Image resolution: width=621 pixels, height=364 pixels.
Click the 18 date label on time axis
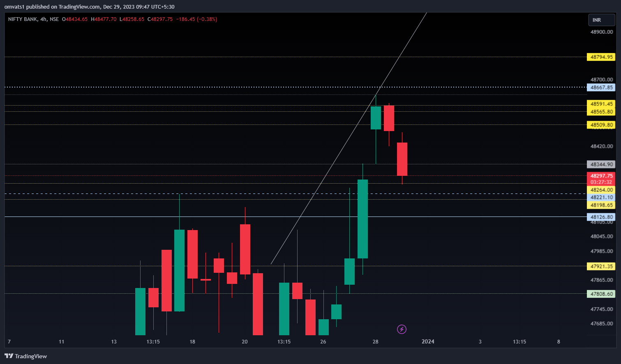[x=192, y=341]
